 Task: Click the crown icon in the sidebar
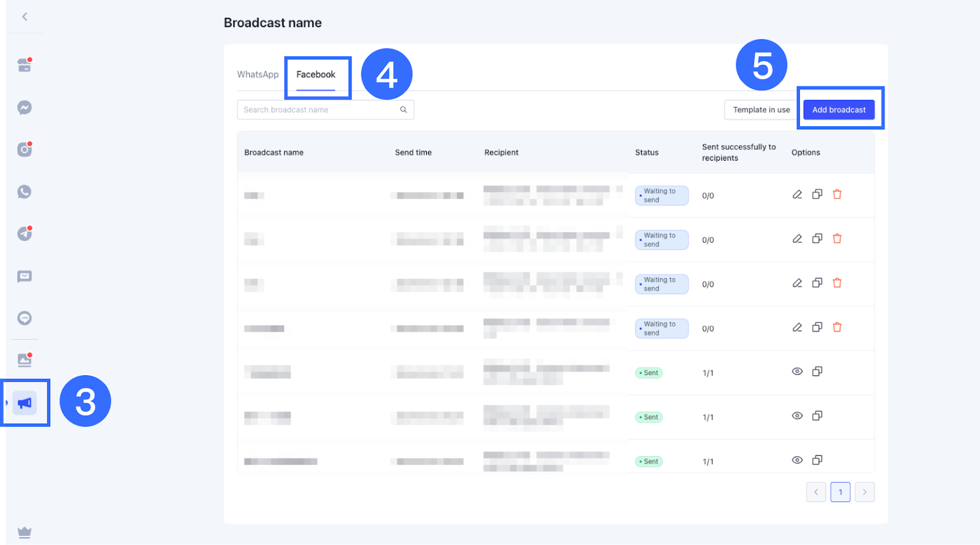[24, 532]
